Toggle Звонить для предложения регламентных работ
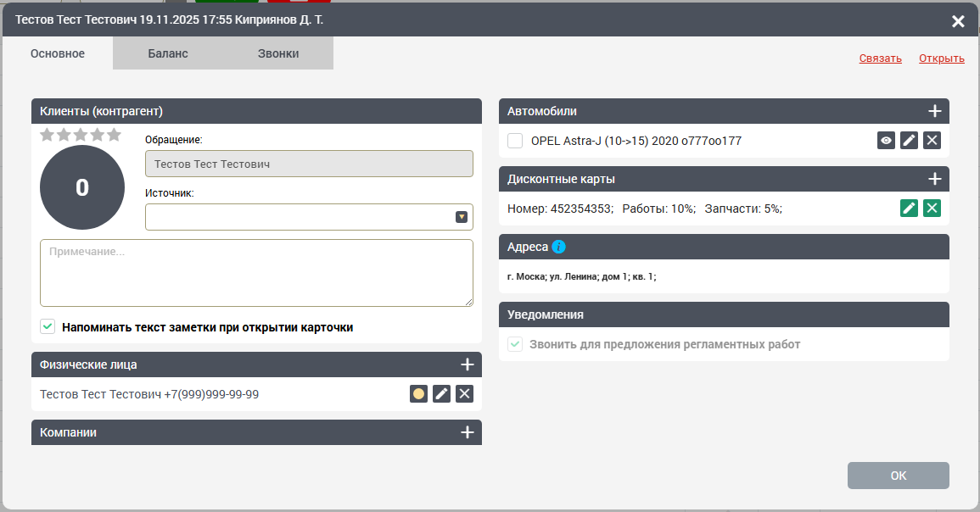 pos(515,344)
